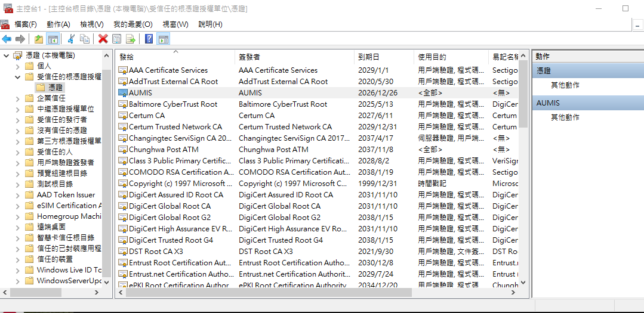Open the 檔案(F) menu
The height and width of the screenshot is (313, 644).
(x=26, y=24)
